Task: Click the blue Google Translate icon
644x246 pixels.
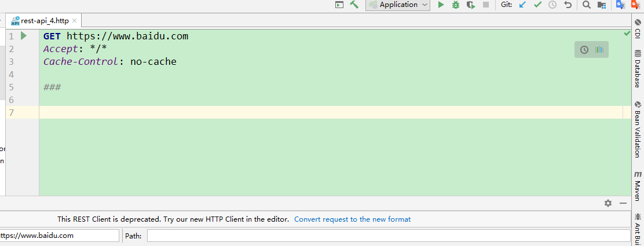Action: [621, 5]
